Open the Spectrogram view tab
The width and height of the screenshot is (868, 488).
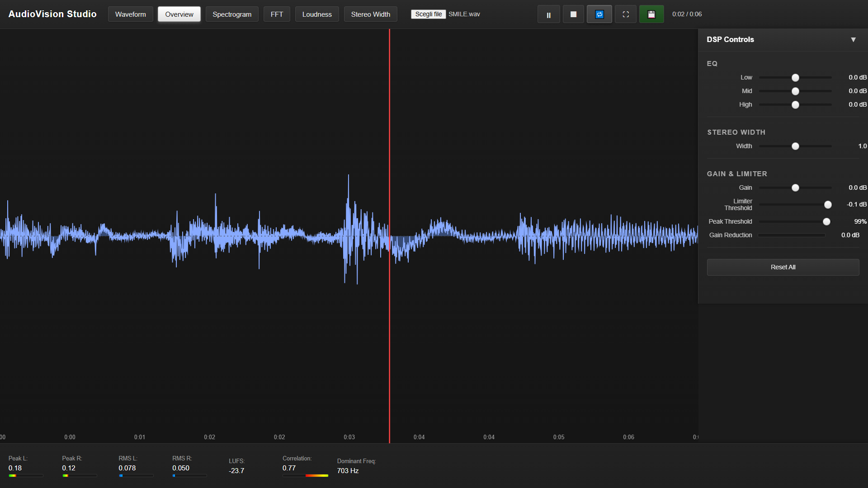(x=232, y=14)
